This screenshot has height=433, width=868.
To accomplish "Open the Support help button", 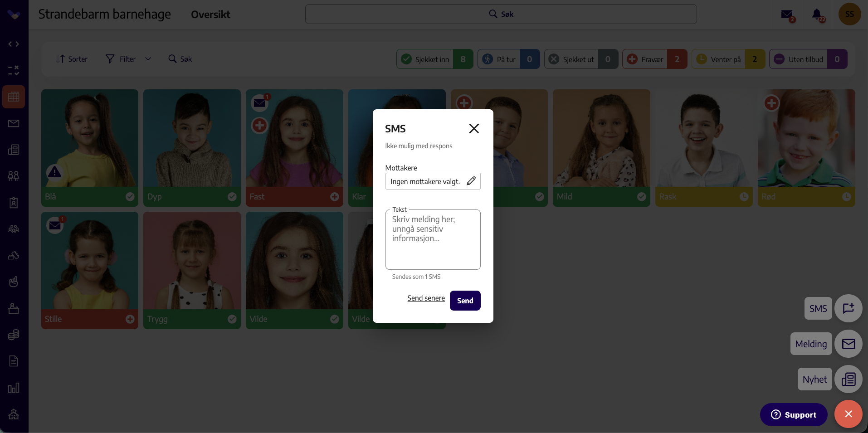I will coord(794,414).
